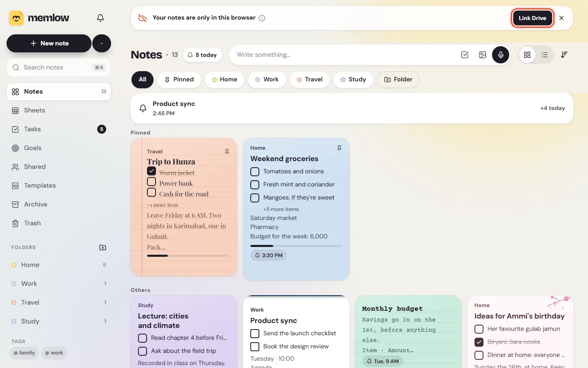Open Goals in the sidebar
588x368 pixels.
59,148
